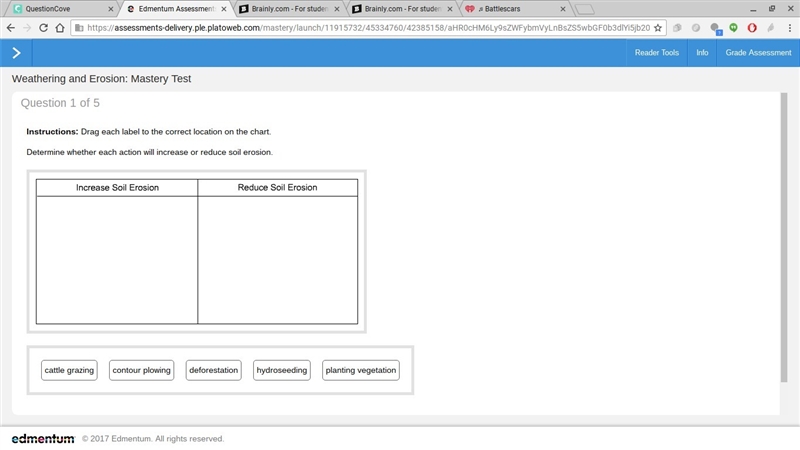Click the site info icon beside the URL
The height and width of the screenshot is (450, 800).
coord(79,28)
